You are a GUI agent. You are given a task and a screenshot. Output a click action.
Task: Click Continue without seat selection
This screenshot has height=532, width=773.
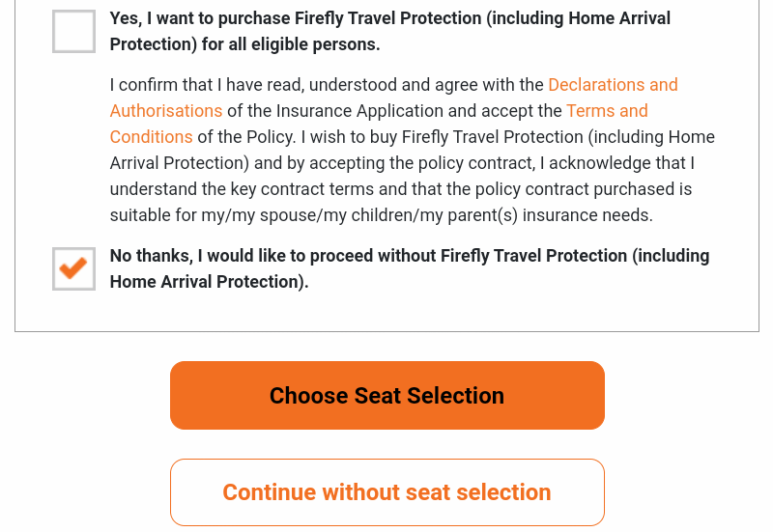387,492
